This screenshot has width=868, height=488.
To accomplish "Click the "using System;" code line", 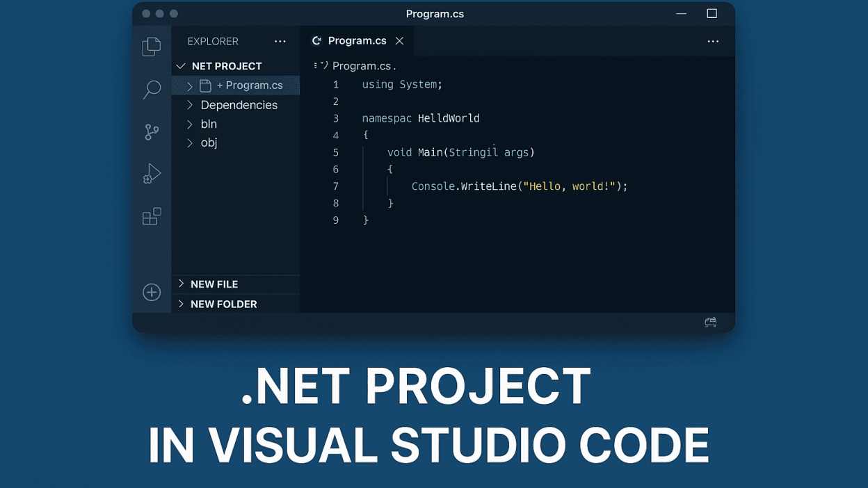I will [x=402, y=84].
